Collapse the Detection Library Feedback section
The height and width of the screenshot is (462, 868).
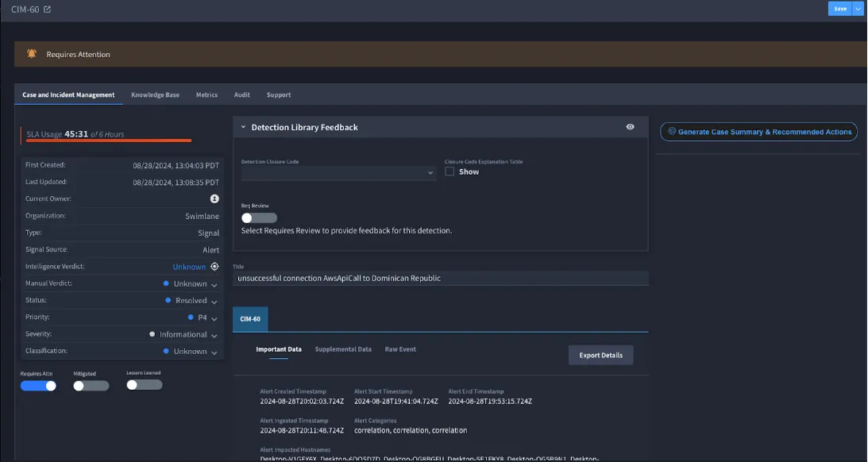[x=243, y=127]
